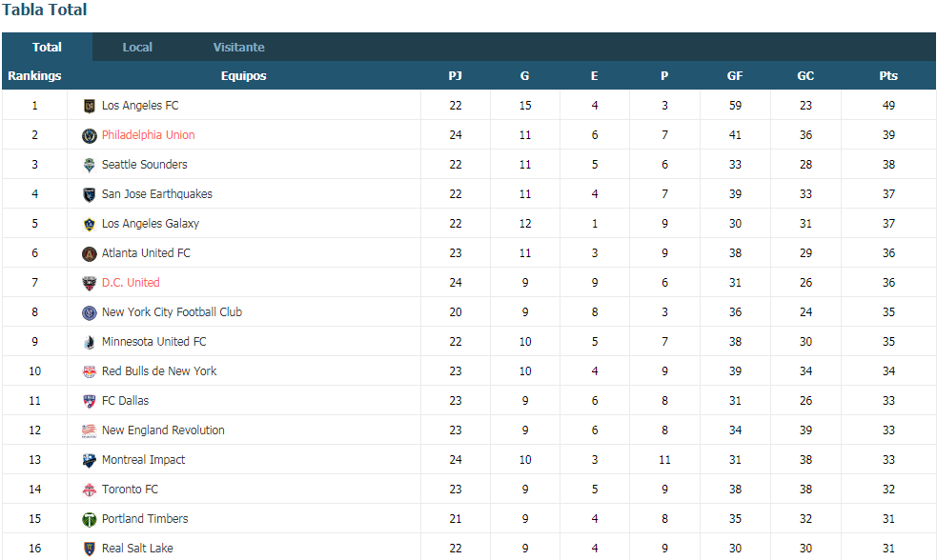Switch to the Local tab
937x560 pixels.
pyautogui.click(x=137, y=48)
